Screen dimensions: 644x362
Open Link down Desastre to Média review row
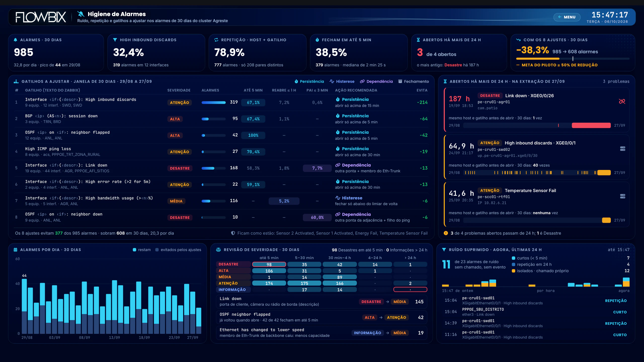(x=321, y=301)
